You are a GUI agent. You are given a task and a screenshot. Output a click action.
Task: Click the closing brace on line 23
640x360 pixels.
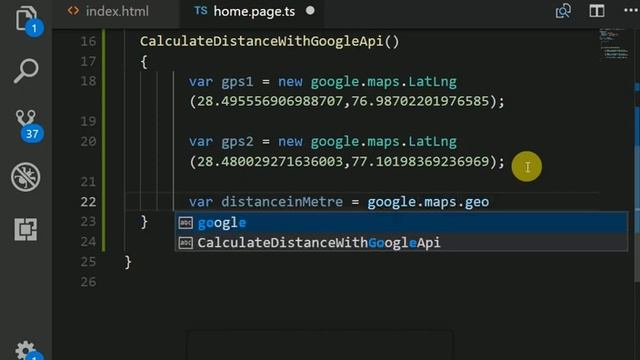(x=144, y=222)
